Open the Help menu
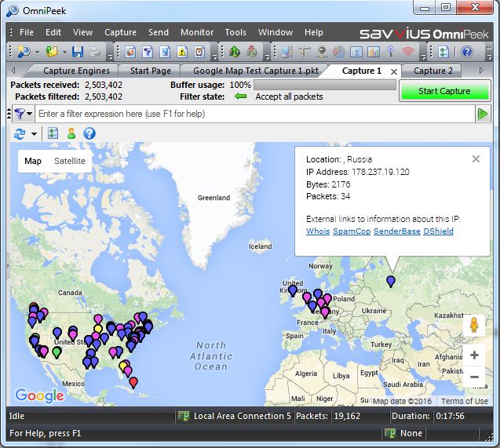The width and height of the screenshot is (500, 448). (x=314, y=32)
